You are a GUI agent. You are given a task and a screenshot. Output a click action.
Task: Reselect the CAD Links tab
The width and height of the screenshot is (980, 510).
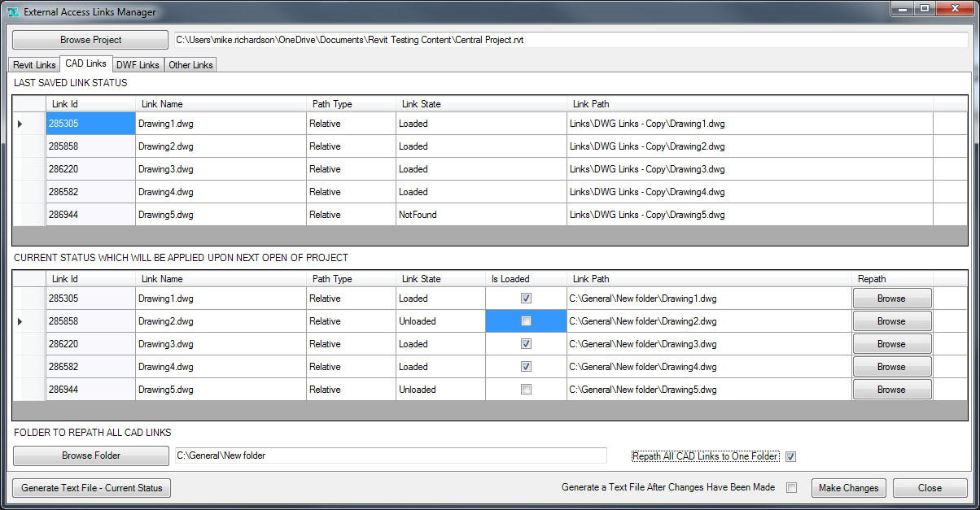[85, 63]
